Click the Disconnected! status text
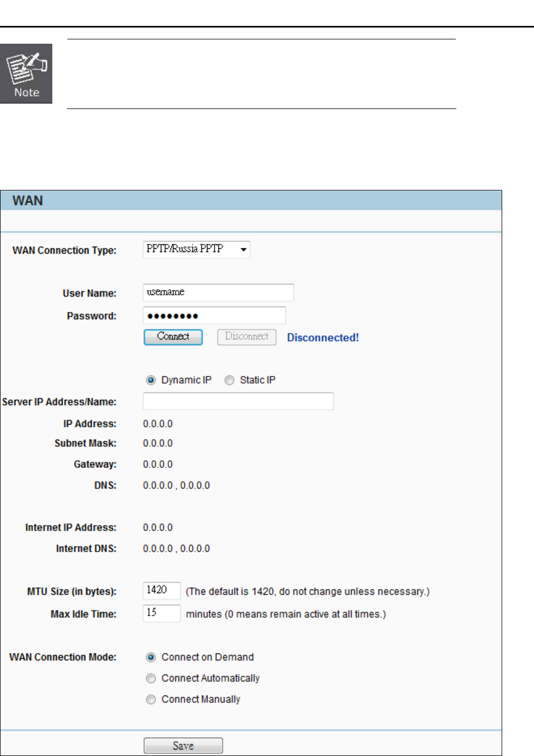The height and width of the screenshot is (756, 534). (x=323, y=338)
